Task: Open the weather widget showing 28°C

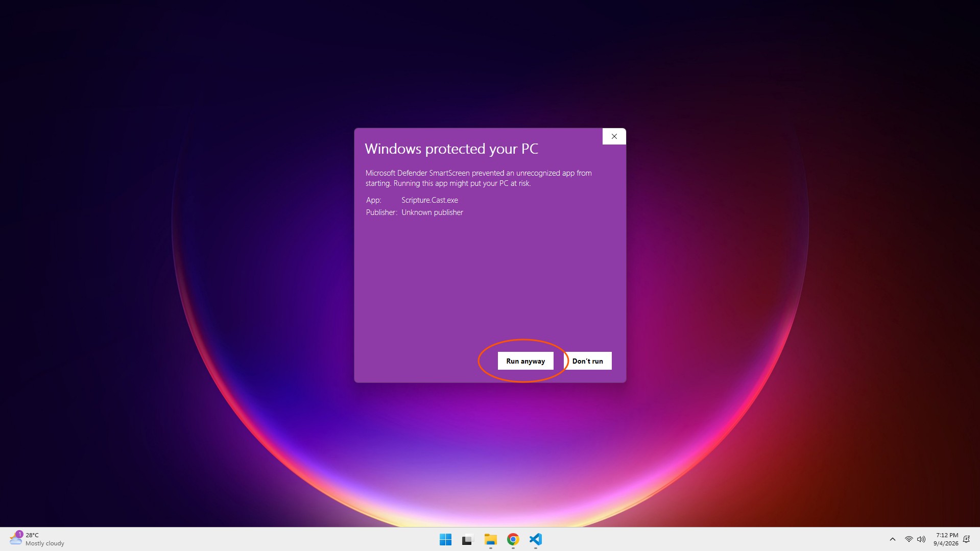Action: [37, 539]
